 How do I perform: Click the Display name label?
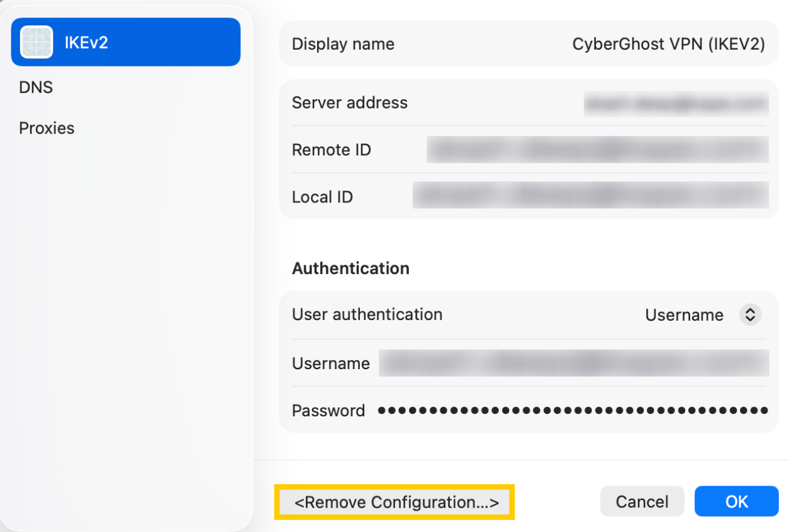click(x=343, y=44)
